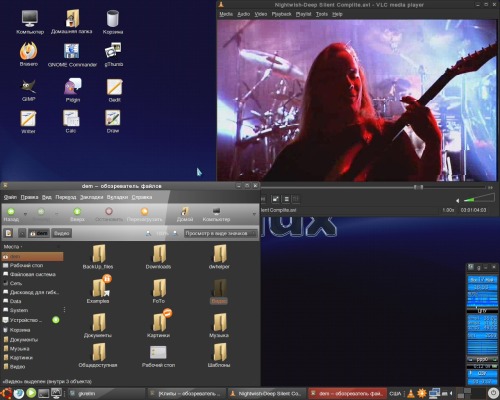Open the Назад history dropdown arrow

click(x=25, y=214)
